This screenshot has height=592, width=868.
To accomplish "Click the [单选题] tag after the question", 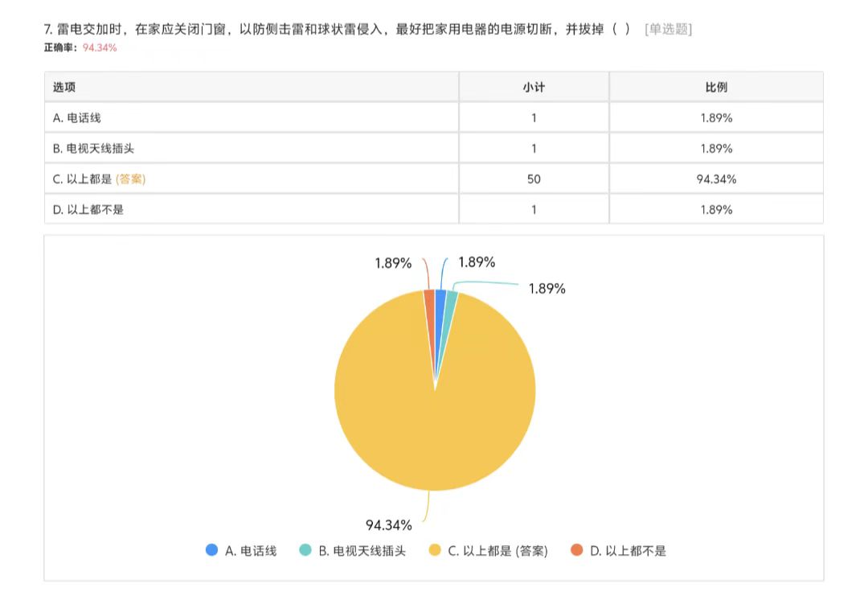I will (668, 29).
